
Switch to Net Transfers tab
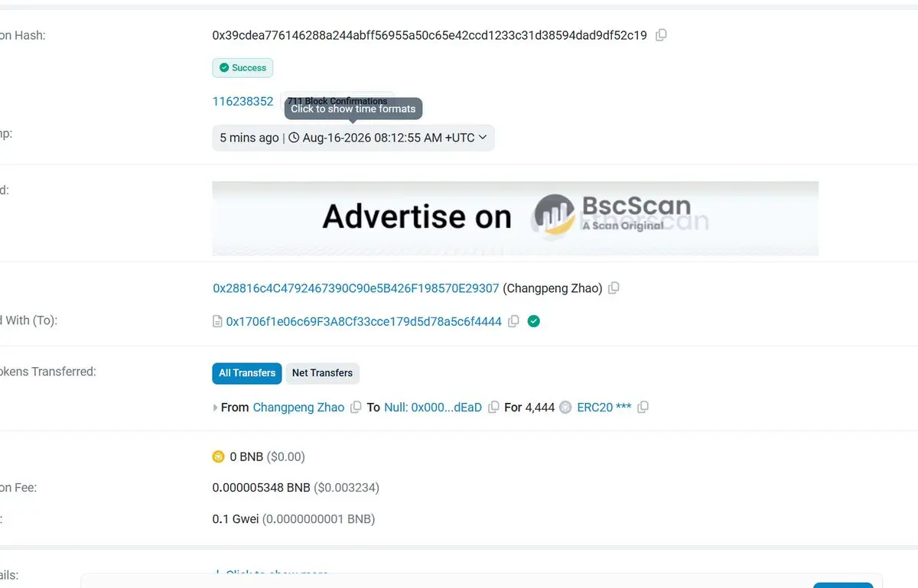pyautogui.click(x=322, y=373)
